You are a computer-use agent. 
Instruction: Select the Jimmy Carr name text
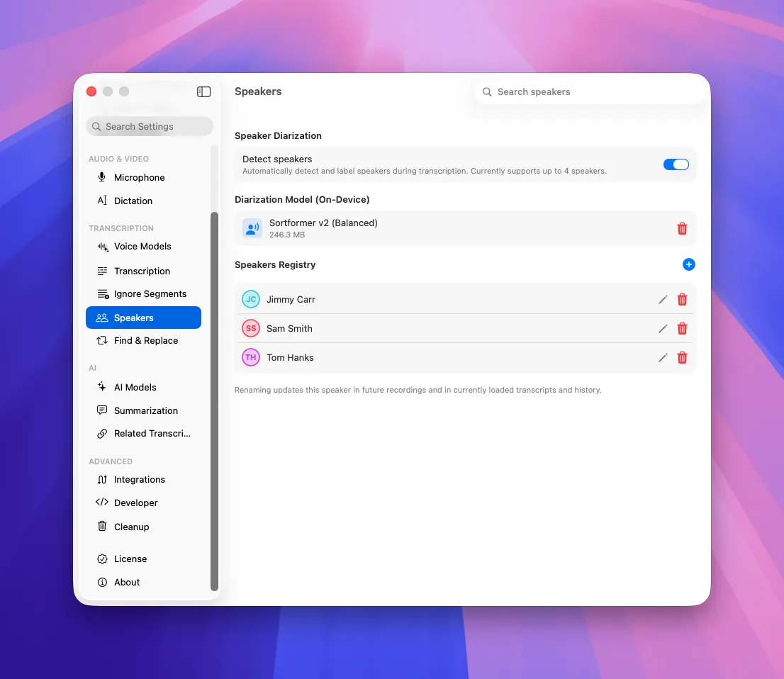[291, 300]
